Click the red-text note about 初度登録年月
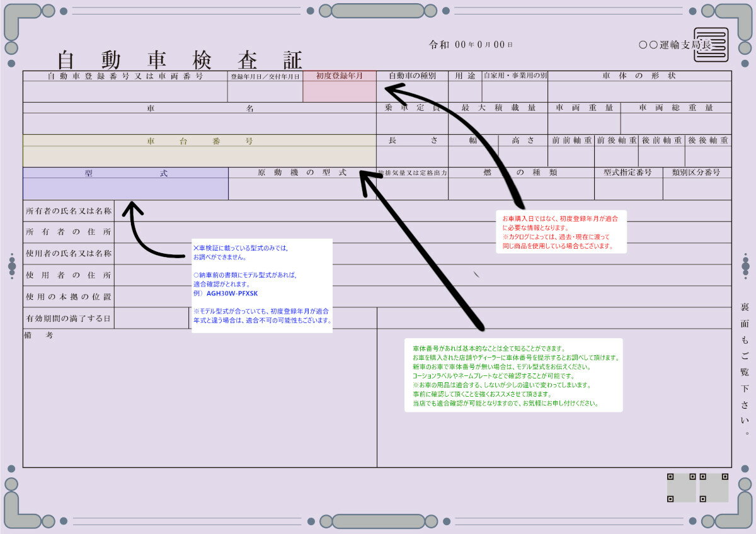The image size is (756, 534). point(561,231)
